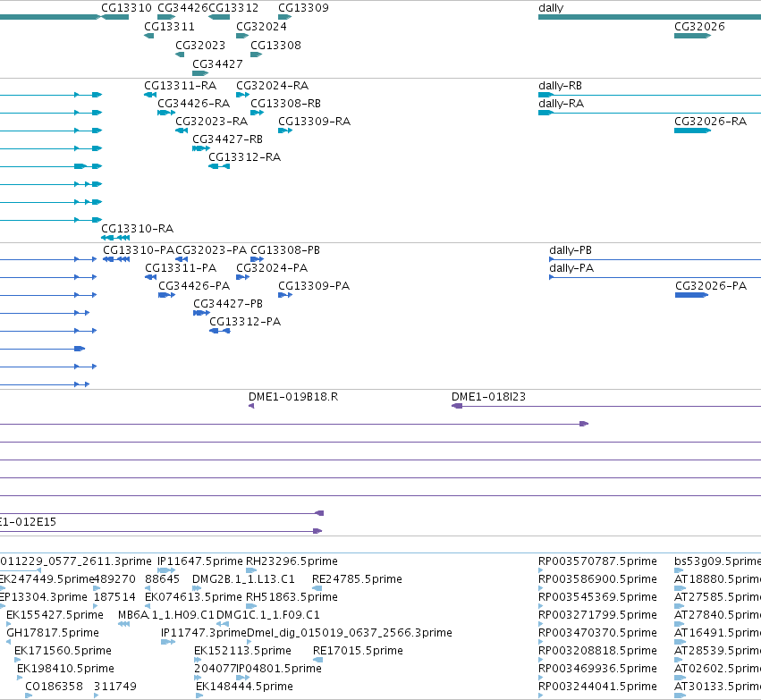Select the CG13312-RA transcript glyph
761x700 pixels.
click(x=219, y=166)
